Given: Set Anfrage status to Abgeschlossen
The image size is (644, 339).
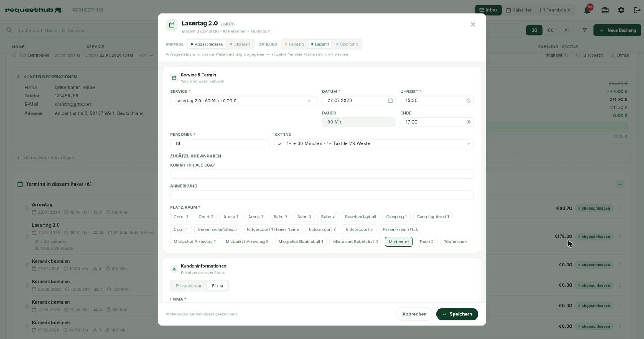Looking at the screenshot, I should click(206, 44).
